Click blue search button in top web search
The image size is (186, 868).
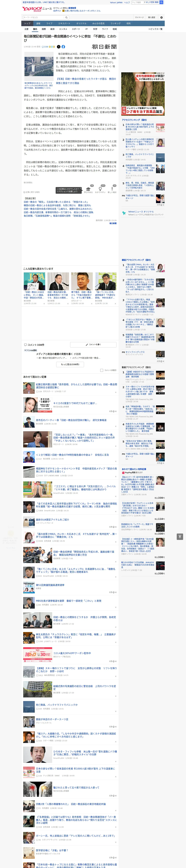click(161, 2)
